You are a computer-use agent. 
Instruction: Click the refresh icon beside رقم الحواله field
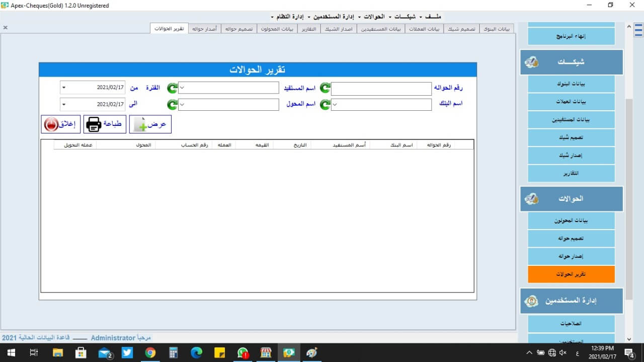pos(326,88)
